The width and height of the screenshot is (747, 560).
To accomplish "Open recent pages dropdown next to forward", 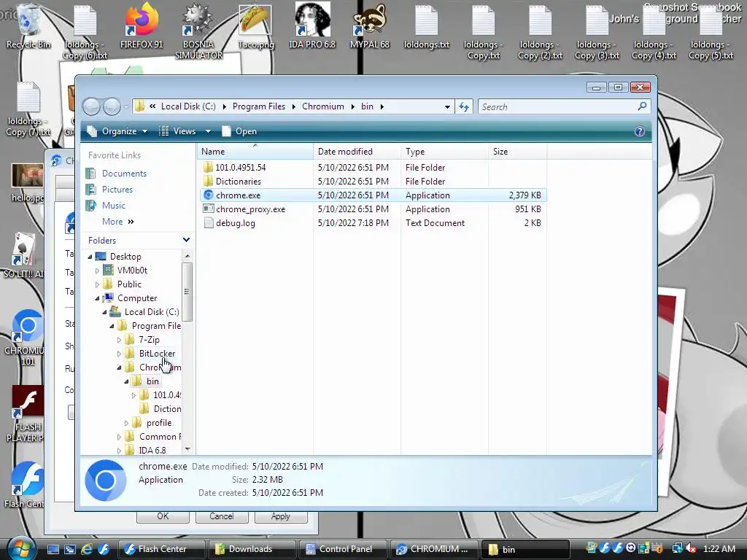I will pyautogui.click(x=125, y=107).
